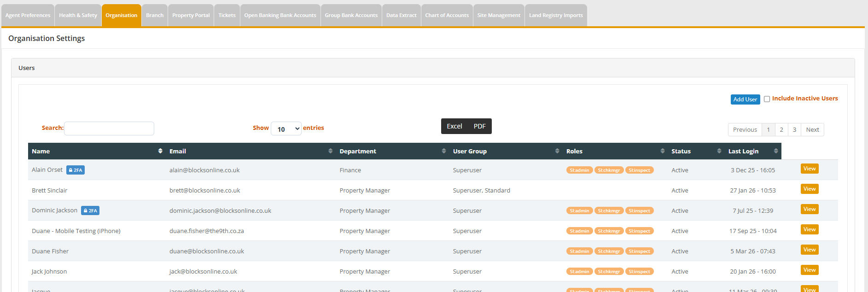Sort by User Group sort icon
This screenshot has width=868, height=292.
pos(557,151)
